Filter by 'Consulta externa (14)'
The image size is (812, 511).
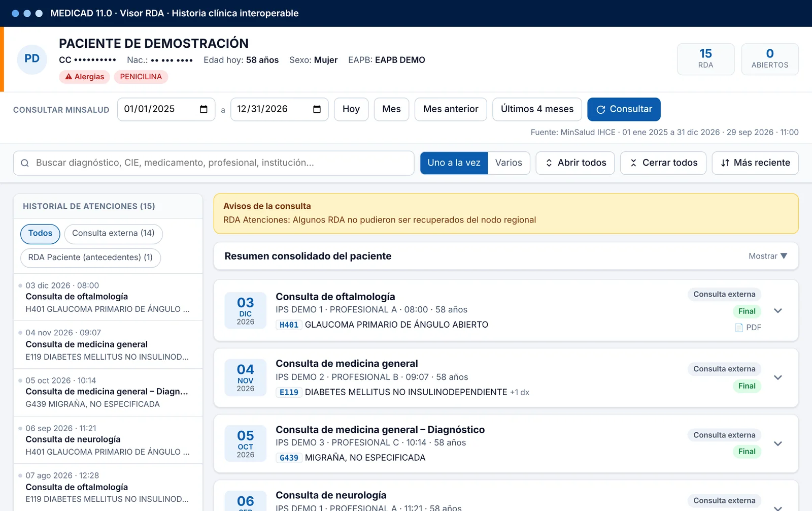pos(113,234)
